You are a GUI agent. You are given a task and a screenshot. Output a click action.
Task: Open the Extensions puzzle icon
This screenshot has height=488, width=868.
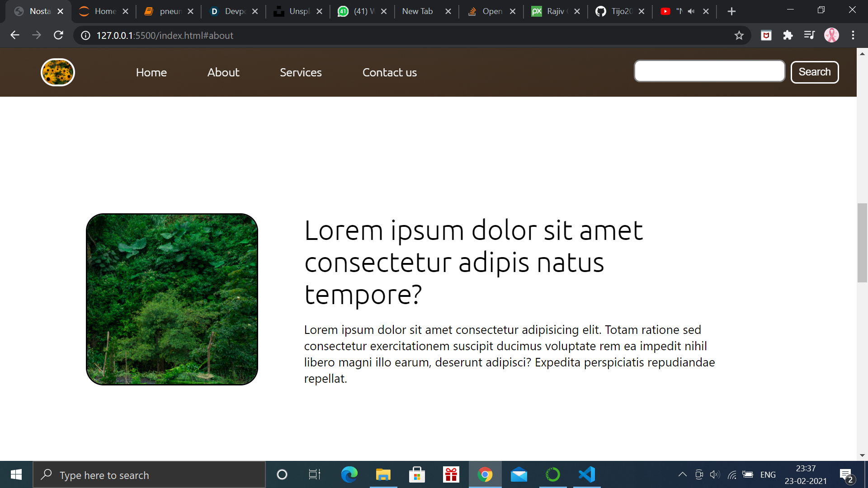(x=788, y=35)
